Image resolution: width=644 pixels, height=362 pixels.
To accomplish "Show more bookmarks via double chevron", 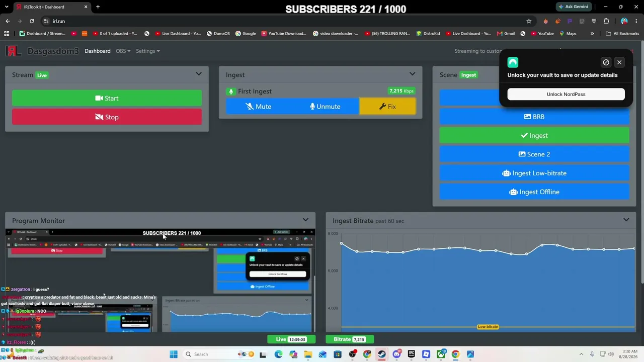I will tap(592, 34).
